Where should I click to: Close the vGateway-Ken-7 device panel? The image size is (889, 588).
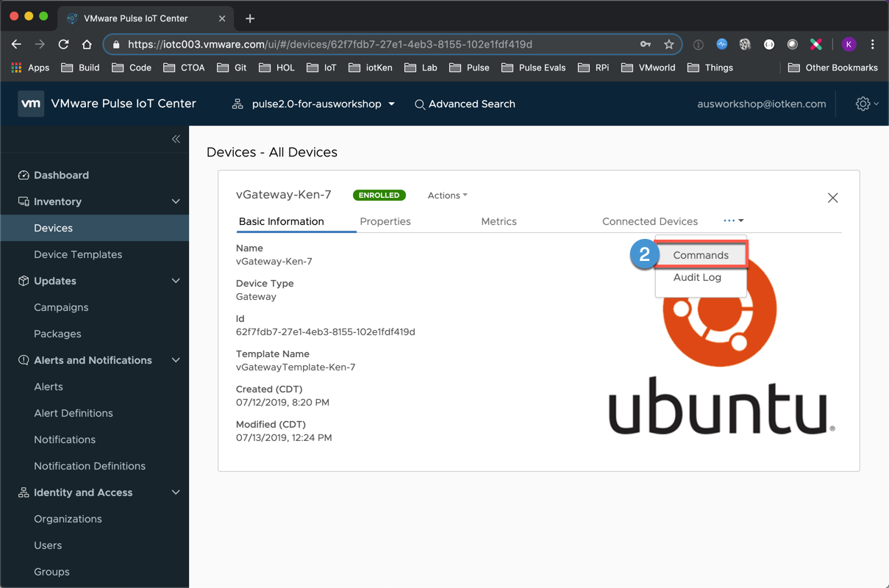tap(832, 198)
